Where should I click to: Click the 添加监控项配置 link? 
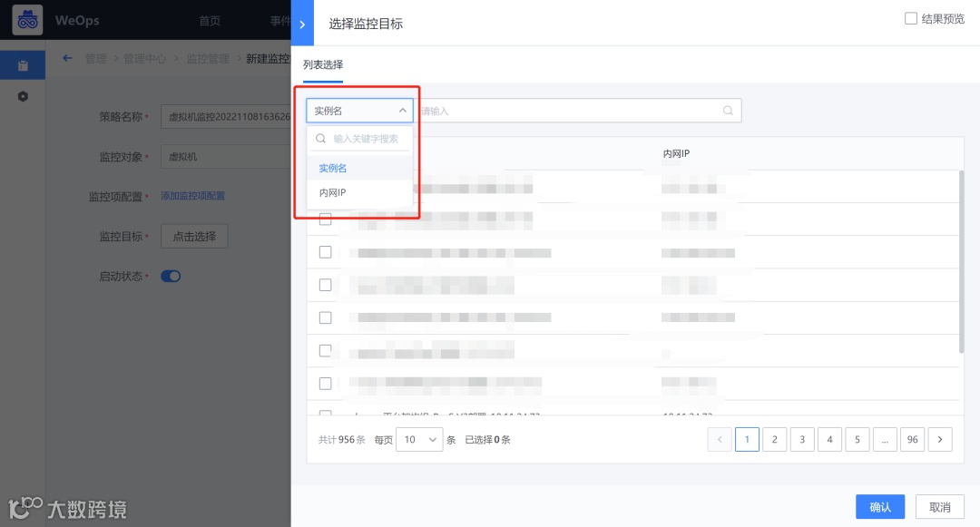(x=192, y=196)
